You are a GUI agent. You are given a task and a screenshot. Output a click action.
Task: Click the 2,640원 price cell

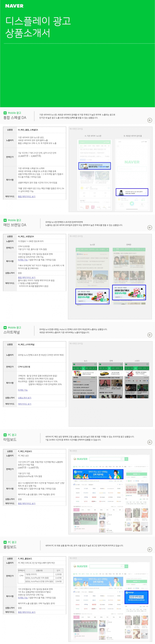[58, 581]
